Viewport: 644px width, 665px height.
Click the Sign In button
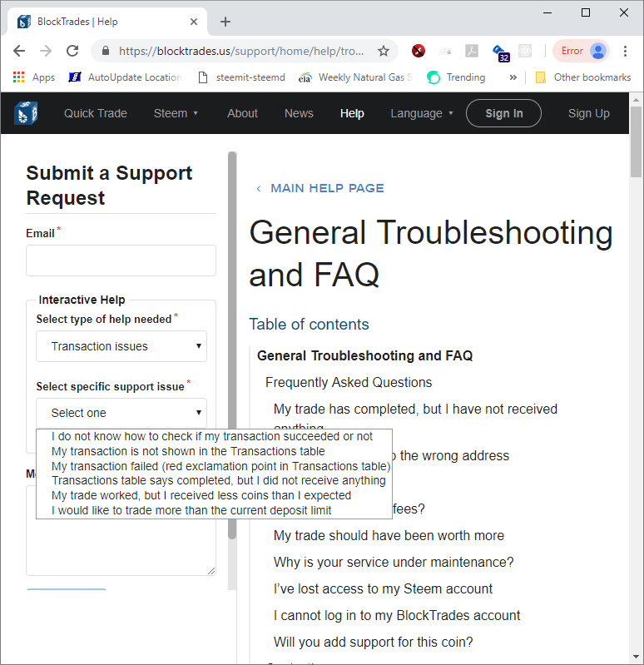[x=503, y=113]
